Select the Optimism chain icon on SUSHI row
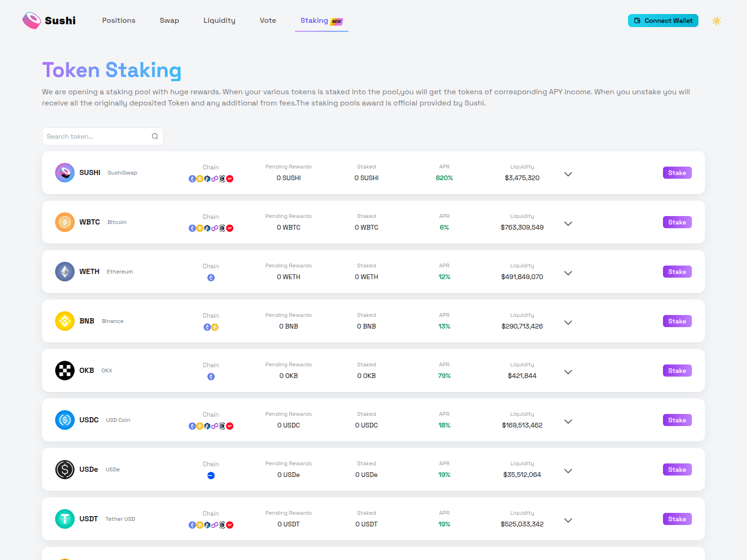The height and width of the screenshot is (560, 747). pos(229,178)
